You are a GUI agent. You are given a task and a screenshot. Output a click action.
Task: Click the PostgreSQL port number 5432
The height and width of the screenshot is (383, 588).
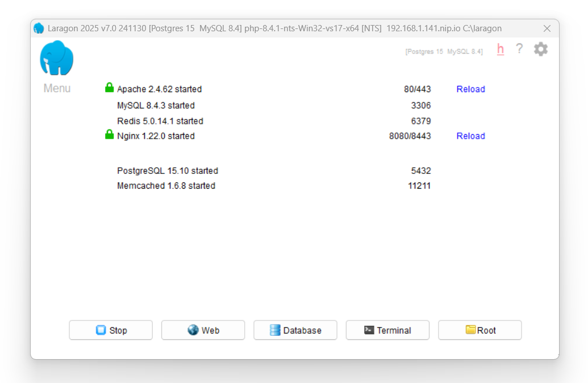[x=422, y=170]
